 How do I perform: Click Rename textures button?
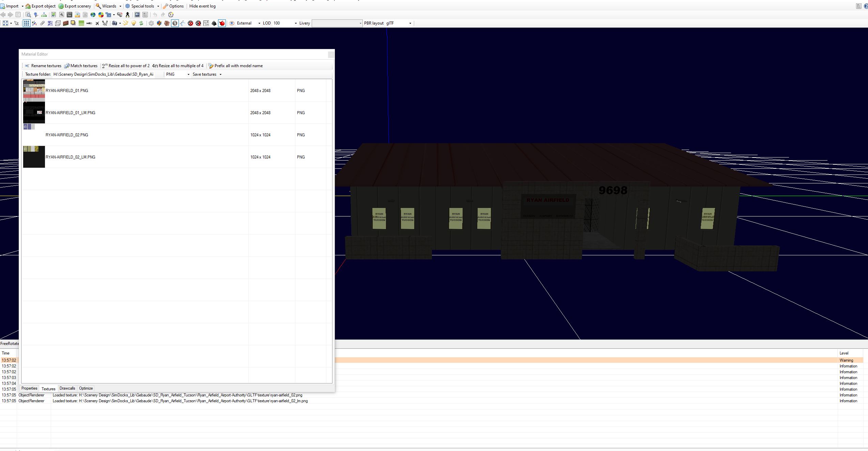tap(43, 66)
